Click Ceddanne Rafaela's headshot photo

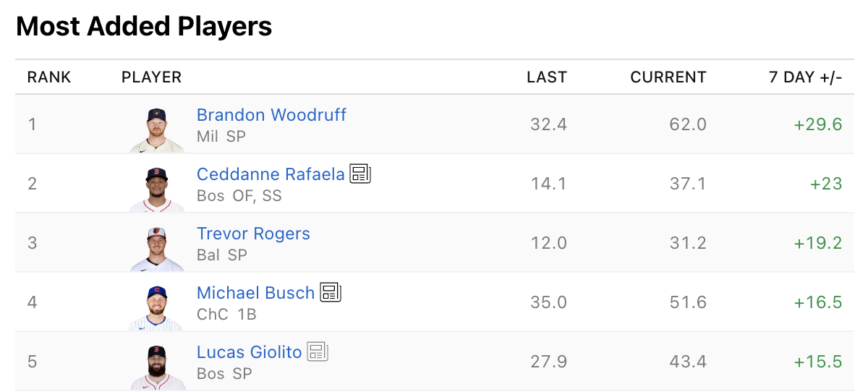[158, 189]
